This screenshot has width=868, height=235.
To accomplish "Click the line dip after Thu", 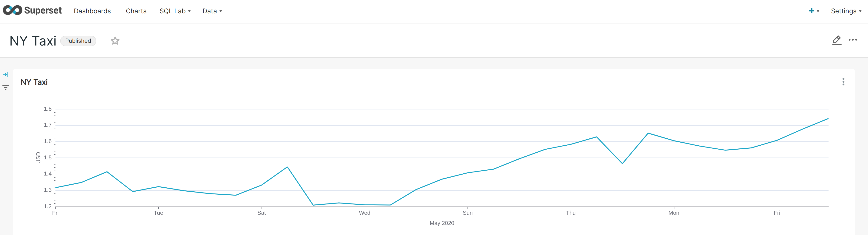I will [622, 163].
